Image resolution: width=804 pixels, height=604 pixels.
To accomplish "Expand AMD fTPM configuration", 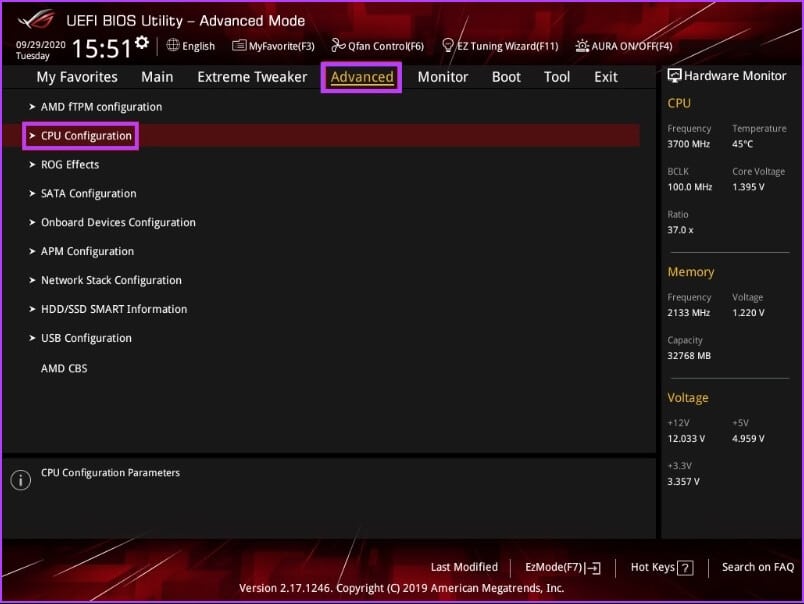I will pyautogui.click(x=100, y=107).
